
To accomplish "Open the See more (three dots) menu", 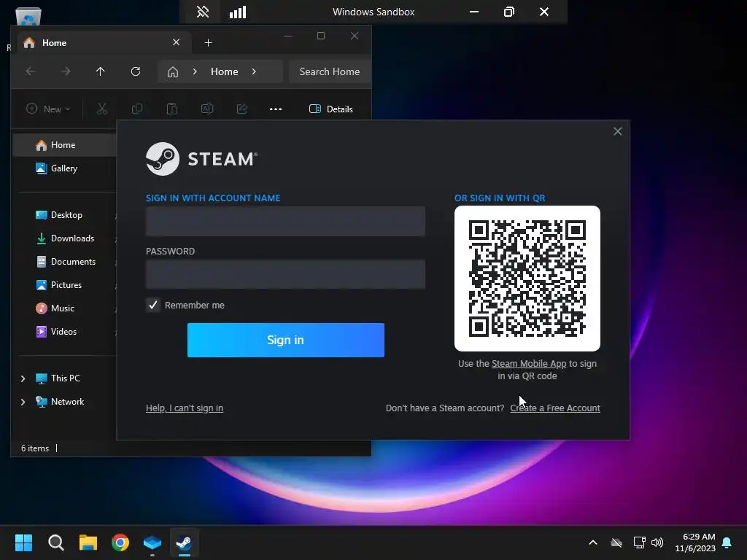I will click(276, 109).
